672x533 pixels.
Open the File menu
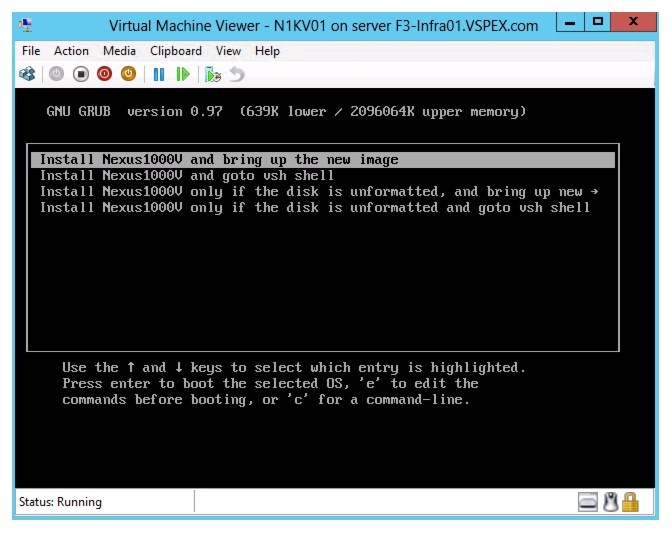click(31, 51)
